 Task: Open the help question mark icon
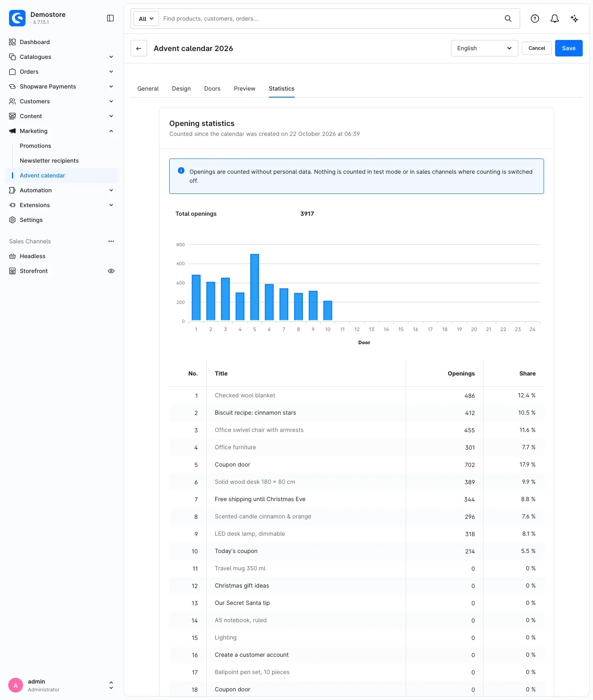pos(535,19)
